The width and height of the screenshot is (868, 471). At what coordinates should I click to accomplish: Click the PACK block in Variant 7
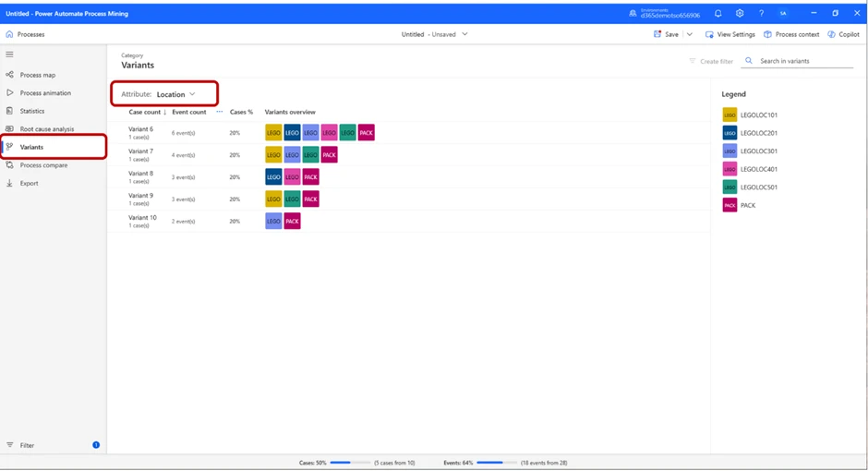(330, 155)
